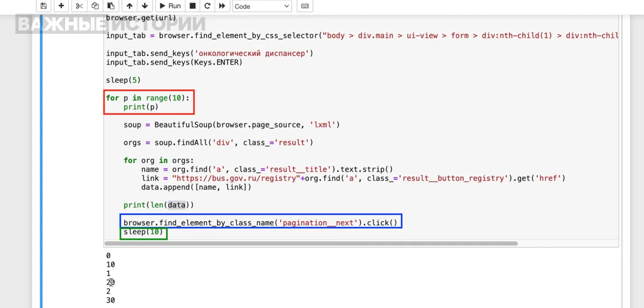The height and width of the screenshot is (308, 644).
Task: Paste cells below icon
Action: pyautogui.click(x=111, y=6)
